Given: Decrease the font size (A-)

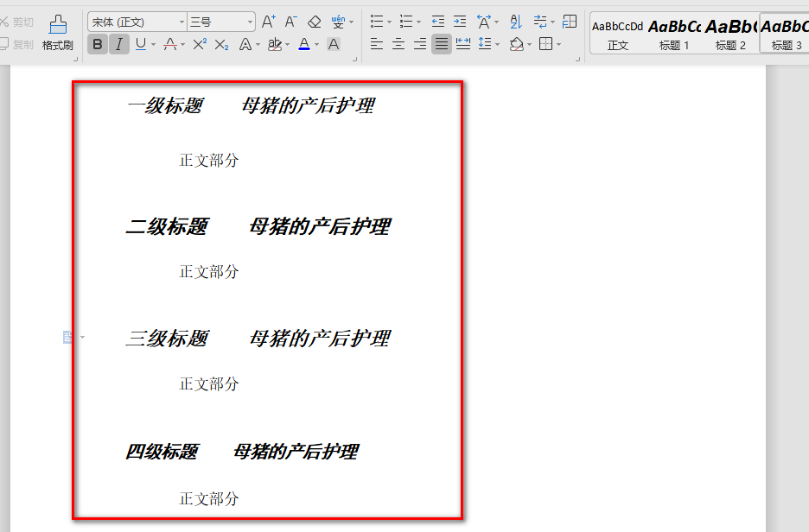Looking at the screenshot, I should coord(291,22).
